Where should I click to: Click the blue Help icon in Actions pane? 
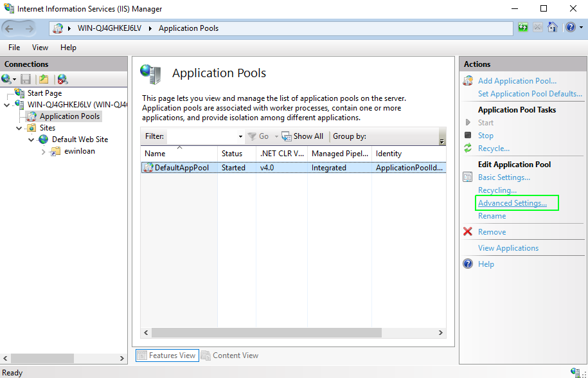468,264
